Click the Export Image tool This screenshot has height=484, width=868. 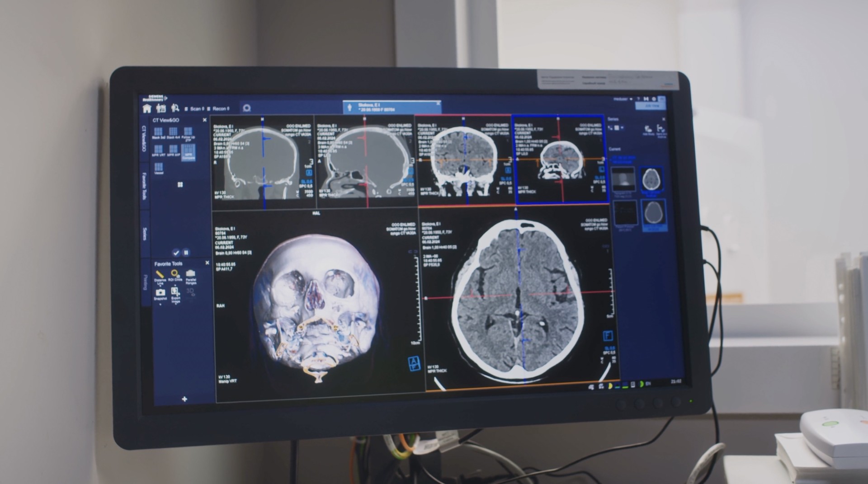pos(175,293)
